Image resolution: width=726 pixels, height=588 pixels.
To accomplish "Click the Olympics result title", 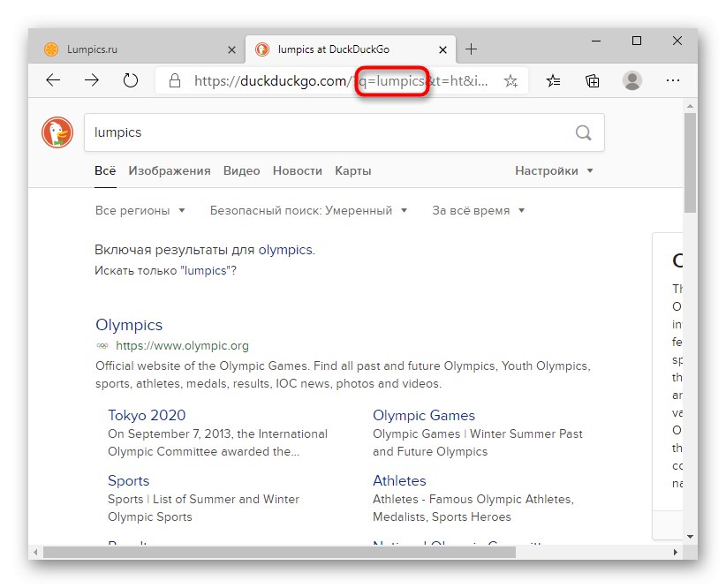I will click(129, 325).
